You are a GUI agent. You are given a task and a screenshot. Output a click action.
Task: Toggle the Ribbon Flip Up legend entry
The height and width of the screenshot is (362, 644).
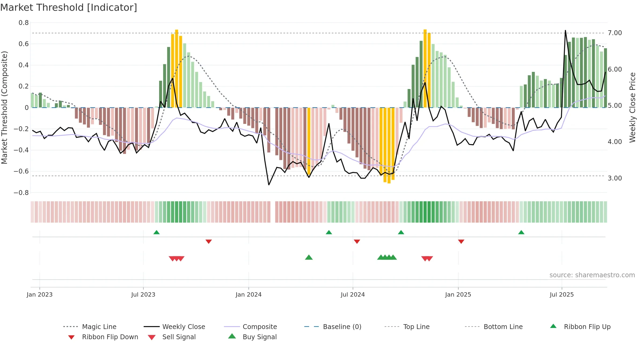580,327
